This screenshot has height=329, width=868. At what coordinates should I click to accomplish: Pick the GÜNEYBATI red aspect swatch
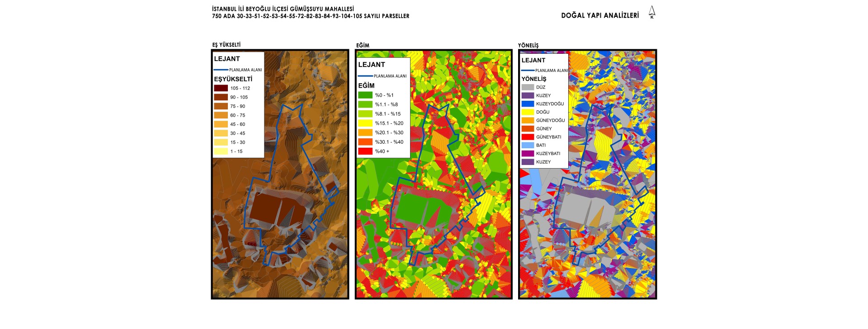pyautogui.click(x=528, y=137)
